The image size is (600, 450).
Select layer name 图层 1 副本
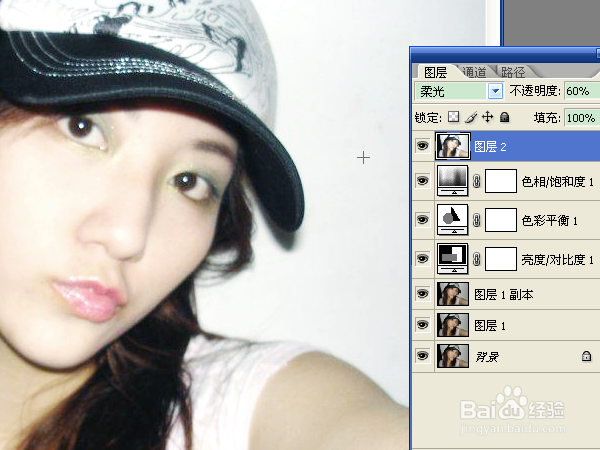point(504,294)
